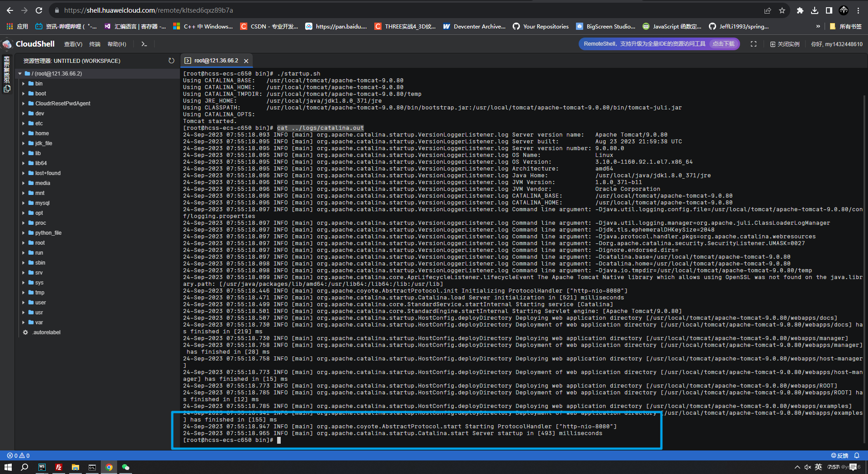Toggle CloudShell fullscreen mode
Viewport: 868px width, 474px height.
754,44
